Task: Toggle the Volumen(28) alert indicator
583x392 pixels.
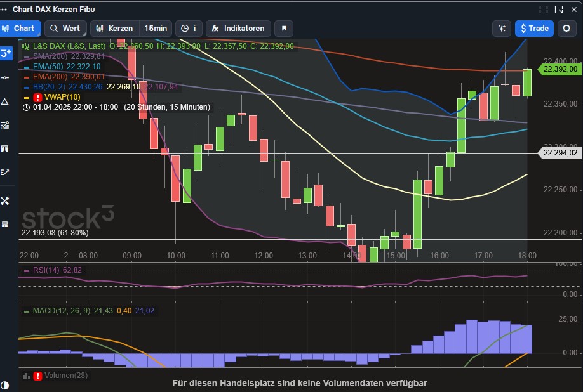Action: click(x=36, y=375)
